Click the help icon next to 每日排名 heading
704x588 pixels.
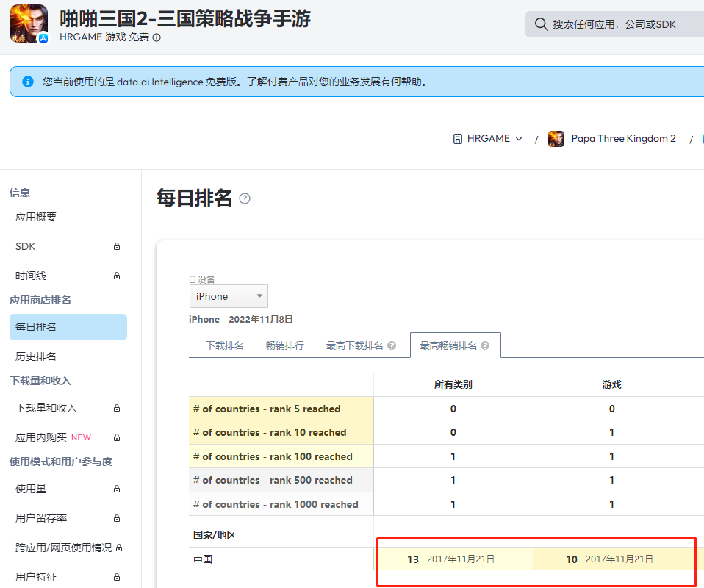click(x=243, y=197)
